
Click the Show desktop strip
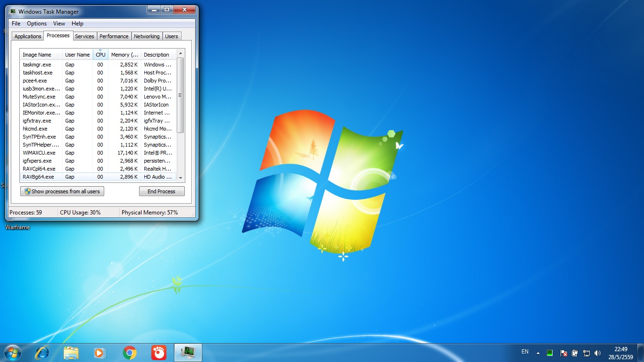tap(641, 353)
